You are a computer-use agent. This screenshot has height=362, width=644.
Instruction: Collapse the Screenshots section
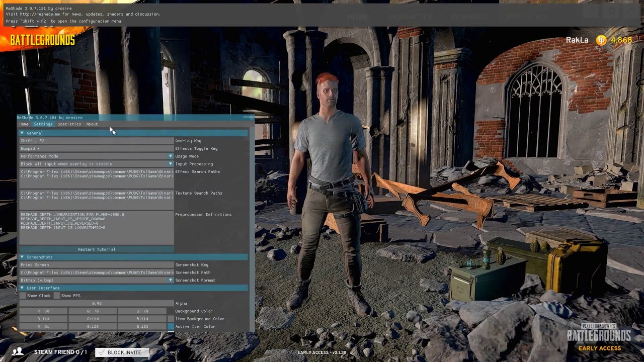(x=133, y=257)
